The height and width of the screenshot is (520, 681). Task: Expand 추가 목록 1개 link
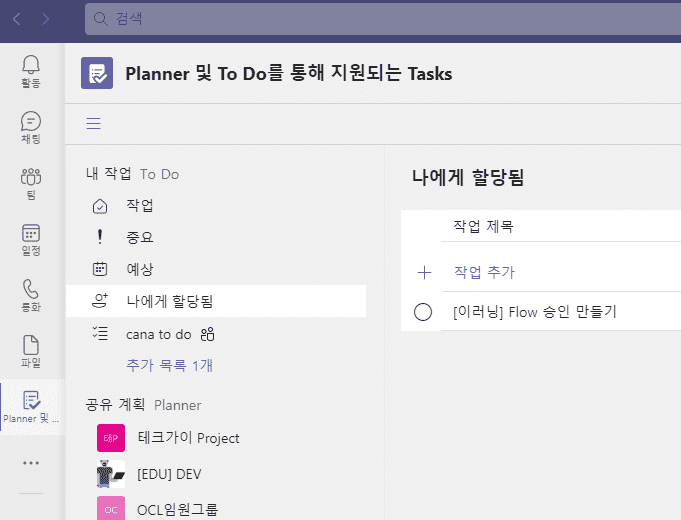[169, 365]
